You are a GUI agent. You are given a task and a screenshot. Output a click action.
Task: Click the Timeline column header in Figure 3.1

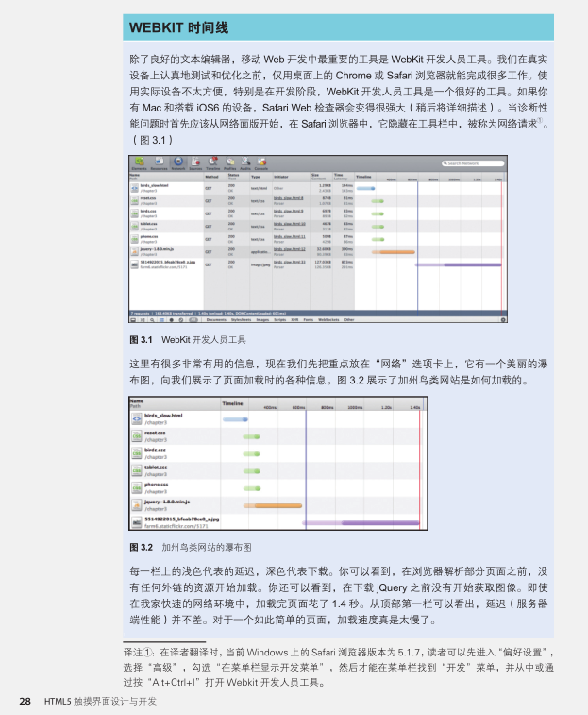[x=363, y=177]
